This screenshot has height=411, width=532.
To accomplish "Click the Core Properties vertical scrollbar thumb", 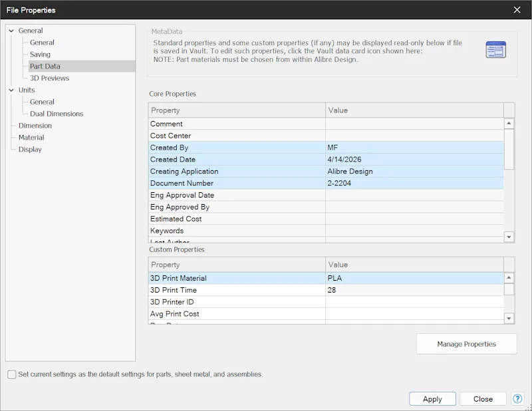I will [x=509, y=149].
